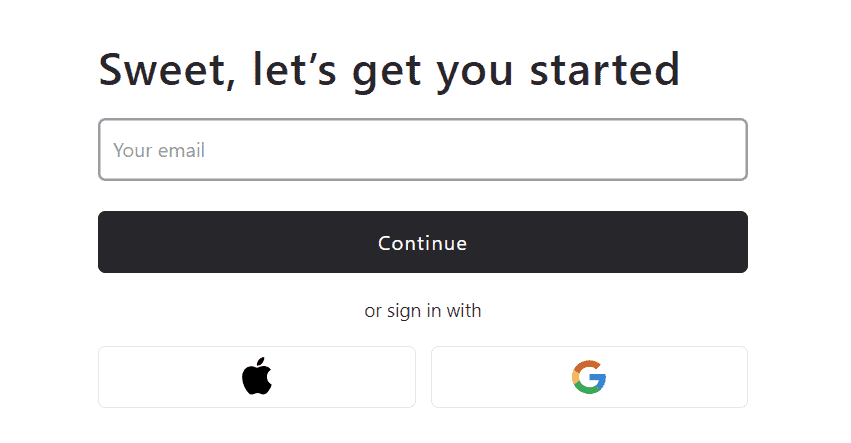
Task: Sign in with Google account
Action: [589, 377]
